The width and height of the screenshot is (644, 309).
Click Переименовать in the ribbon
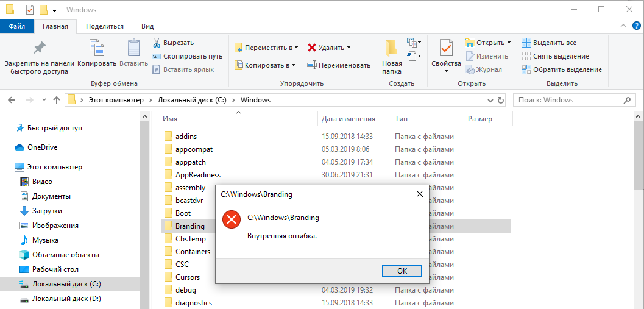339,65
